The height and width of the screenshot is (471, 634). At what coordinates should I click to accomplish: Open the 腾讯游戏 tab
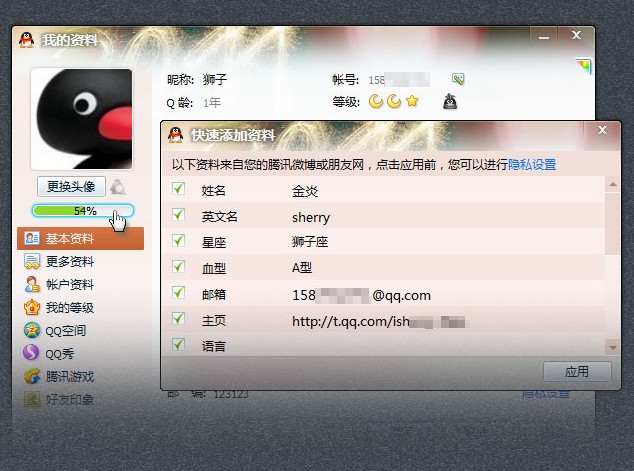pyautogui.click(x=80, y=376)
